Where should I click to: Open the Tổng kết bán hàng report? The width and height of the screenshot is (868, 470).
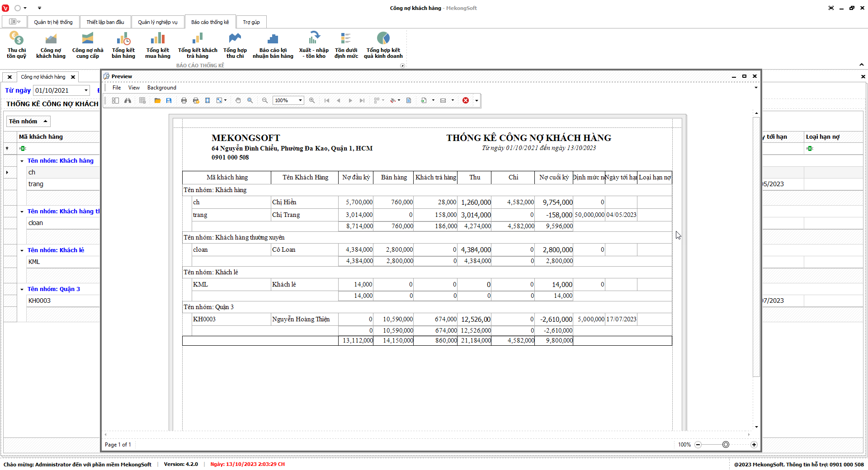pyautogui.click(x=123, y=45)
